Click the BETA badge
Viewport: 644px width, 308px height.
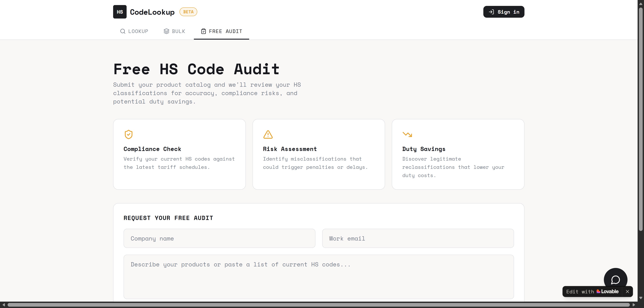tap(188, 12)
